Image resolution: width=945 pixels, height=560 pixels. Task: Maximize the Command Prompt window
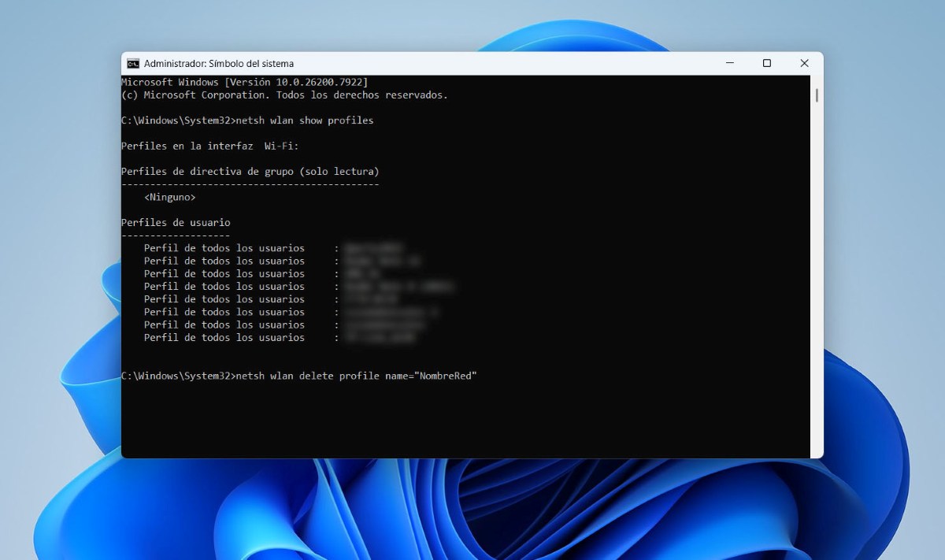(x=766, y=63)
